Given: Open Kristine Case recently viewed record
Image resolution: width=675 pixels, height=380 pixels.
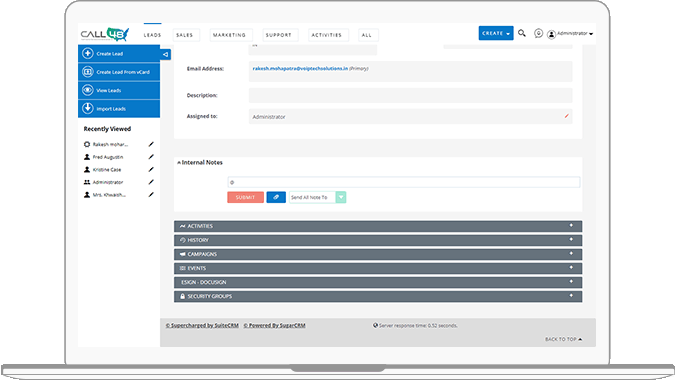Looking at the screenshot, I should pyautogui.click(x=107, y=170).
